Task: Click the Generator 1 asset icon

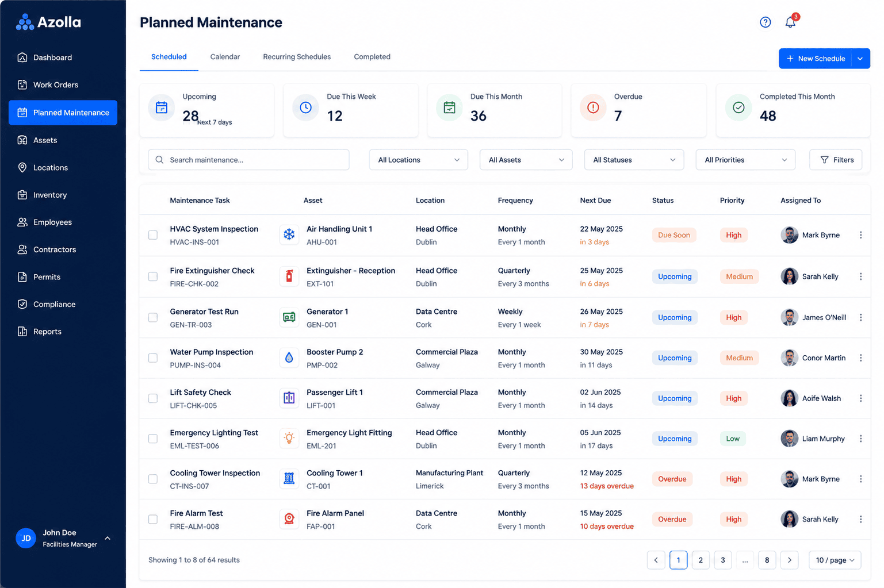Action: (289, 317)
